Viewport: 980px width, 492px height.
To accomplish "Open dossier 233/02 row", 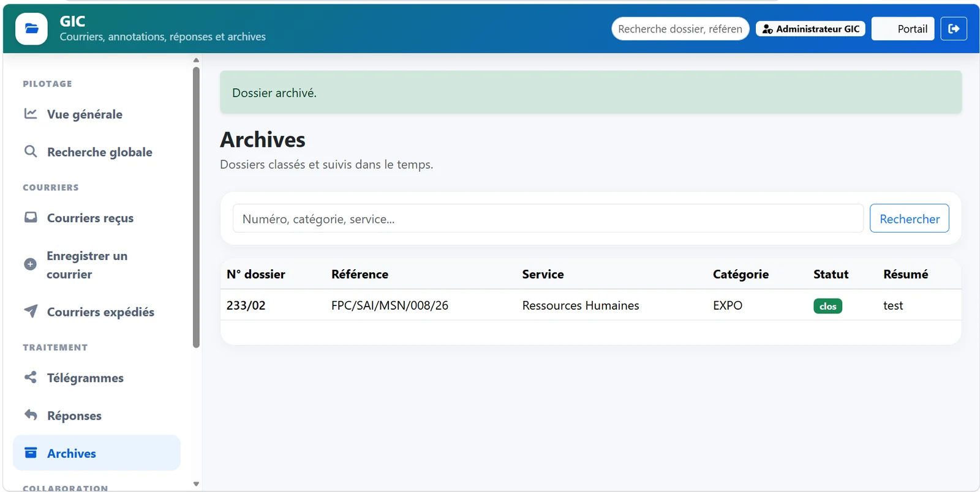I will click(x=590, y=305).
